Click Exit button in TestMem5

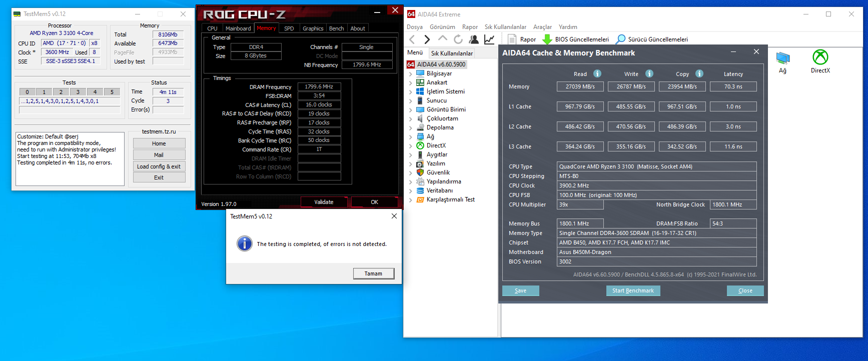[159, 177]
